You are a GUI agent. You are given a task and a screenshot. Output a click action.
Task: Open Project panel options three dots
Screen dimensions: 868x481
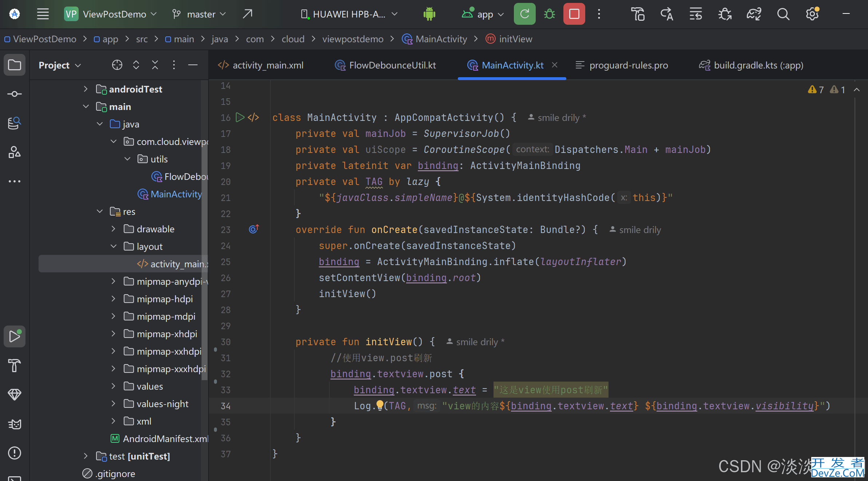174,65
